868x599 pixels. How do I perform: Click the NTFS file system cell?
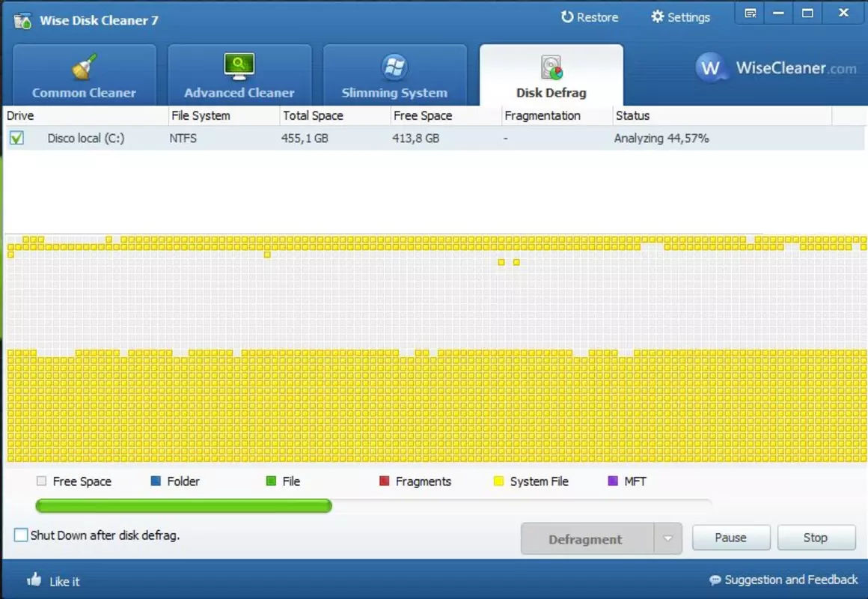[x=183, y=138]
